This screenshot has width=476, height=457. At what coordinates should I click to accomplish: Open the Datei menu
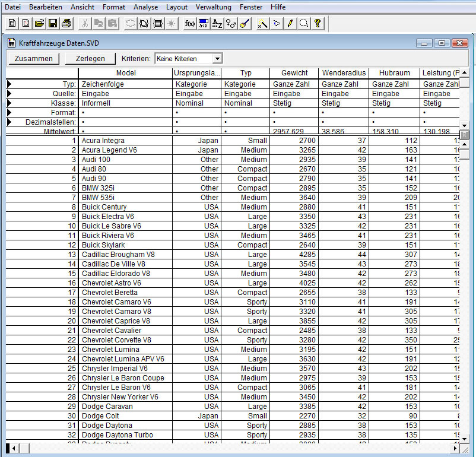pos(12,7)
